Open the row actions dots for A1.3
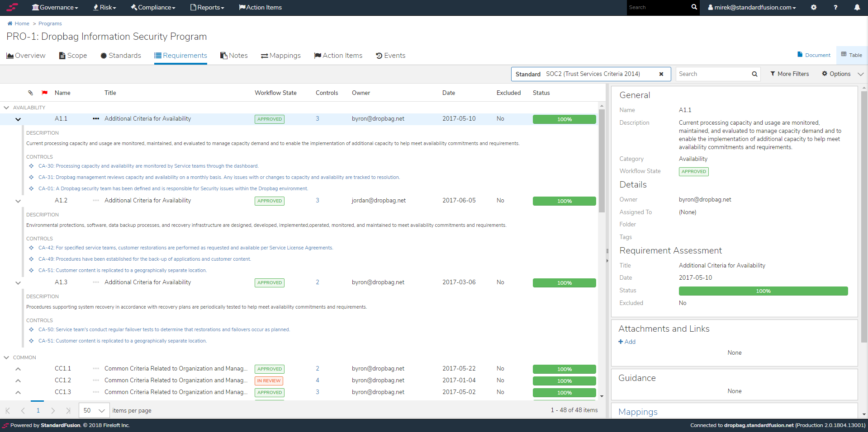This screenshot has height=432, width=868. (x=96, y=282)
